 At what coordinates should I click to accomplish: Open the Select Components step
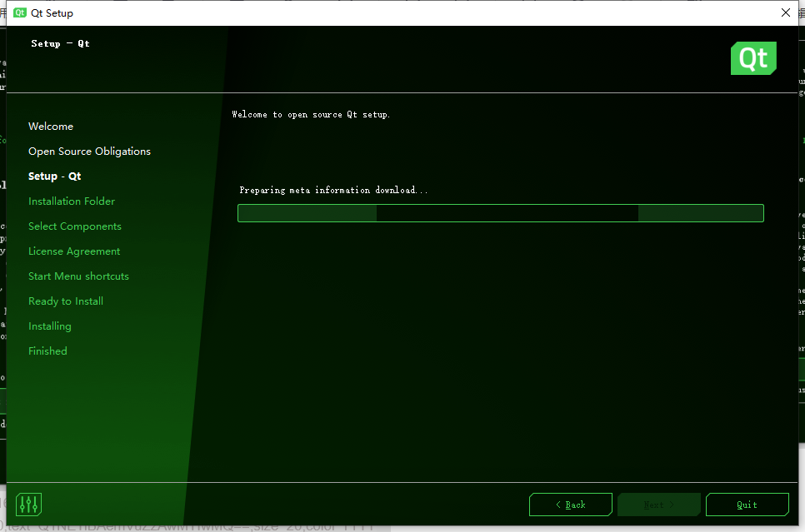74,226
